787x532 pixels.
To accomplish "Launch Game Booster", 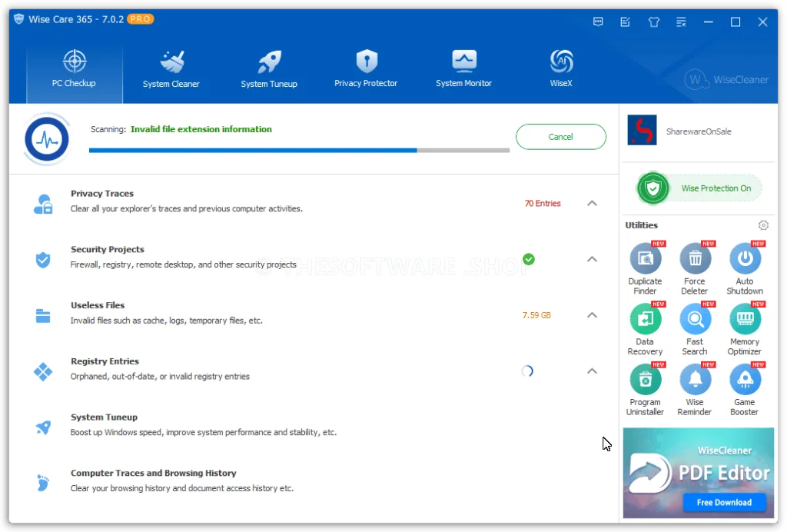I will [744, 380].
